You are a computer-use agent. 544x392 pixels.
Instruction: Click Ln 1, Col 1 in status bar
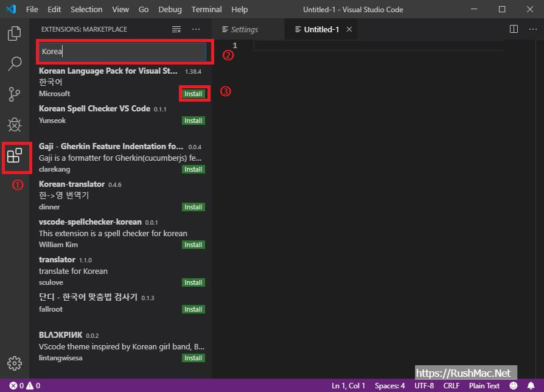point(348,386)
